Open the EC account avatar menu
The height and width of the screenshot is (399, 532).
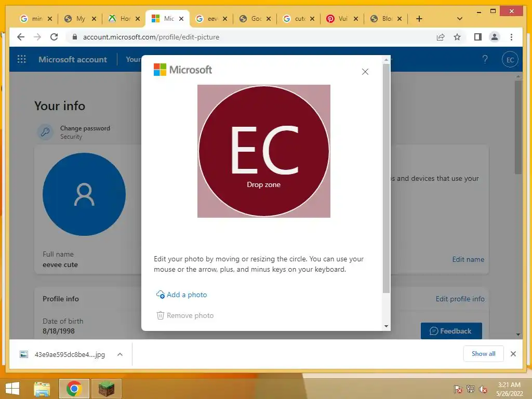point(510,59)
